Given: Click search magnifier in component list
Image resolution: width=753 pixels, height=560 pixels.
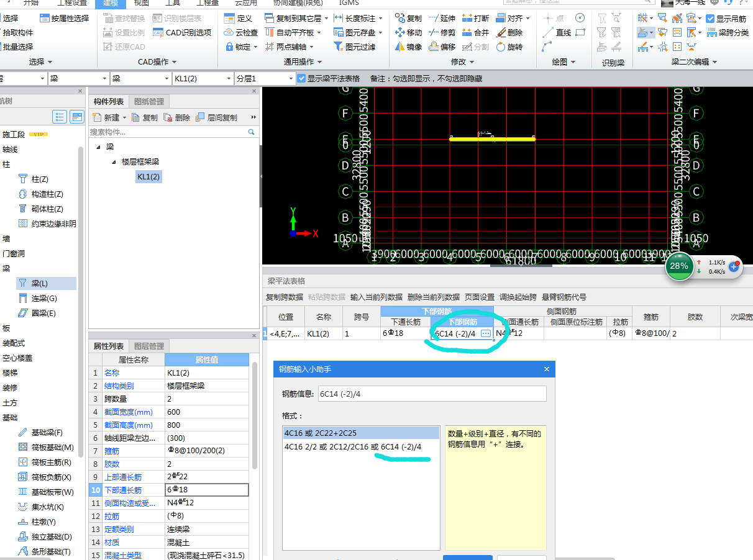Looking at the screenshot, I should (252, 132).
